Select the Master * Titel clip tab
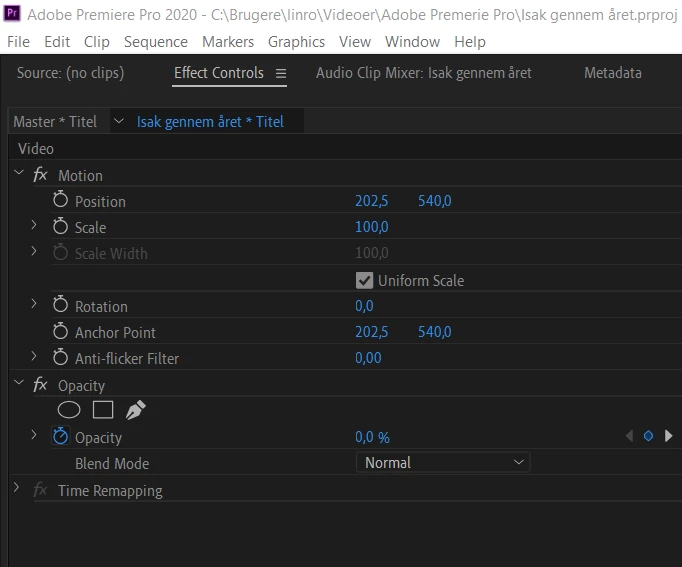Viewport: 682px width, 567px height. click(55, 121)
